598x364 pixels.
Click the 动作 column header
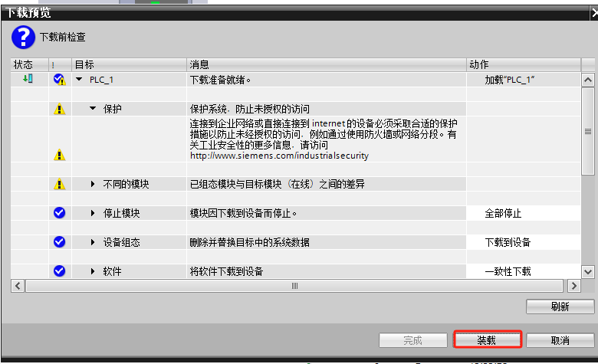pyautogui.click(x=523, y=64)
